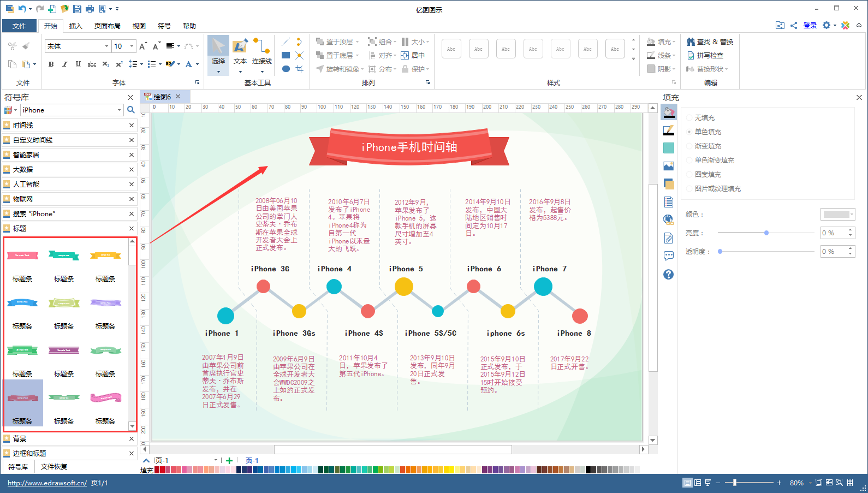Apply Italic formatting

pos(65,64)
